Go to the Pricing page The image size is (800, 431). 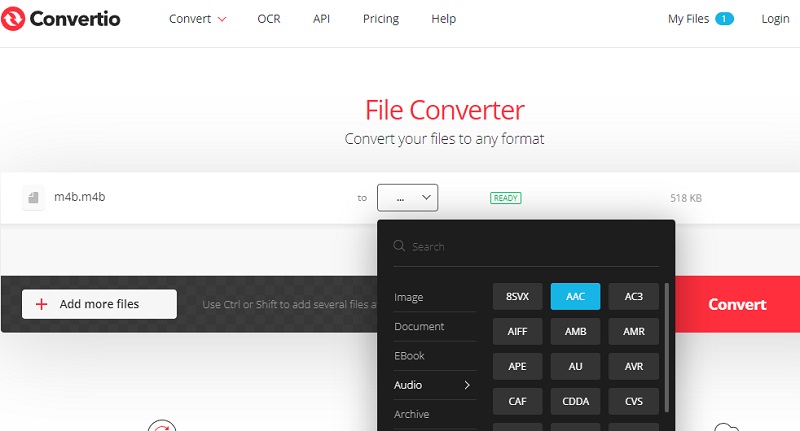(x=381, y=19)
